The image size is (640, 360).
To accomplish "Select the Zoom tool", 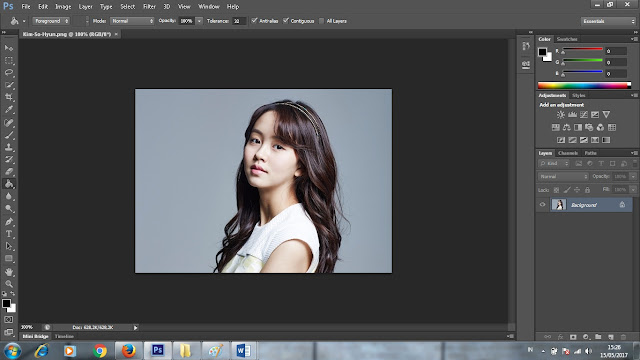I will tap(9, 284).
